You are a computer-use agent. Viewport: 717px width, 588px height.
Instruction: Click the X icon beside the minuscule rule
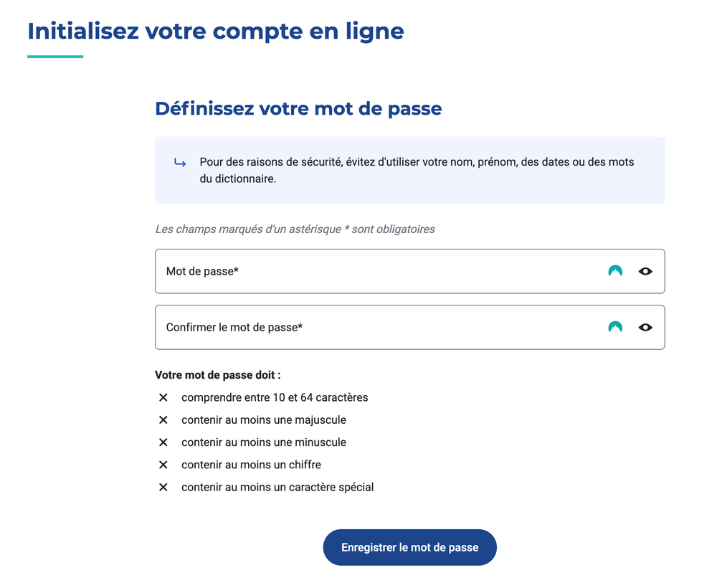tap(163, 442)
